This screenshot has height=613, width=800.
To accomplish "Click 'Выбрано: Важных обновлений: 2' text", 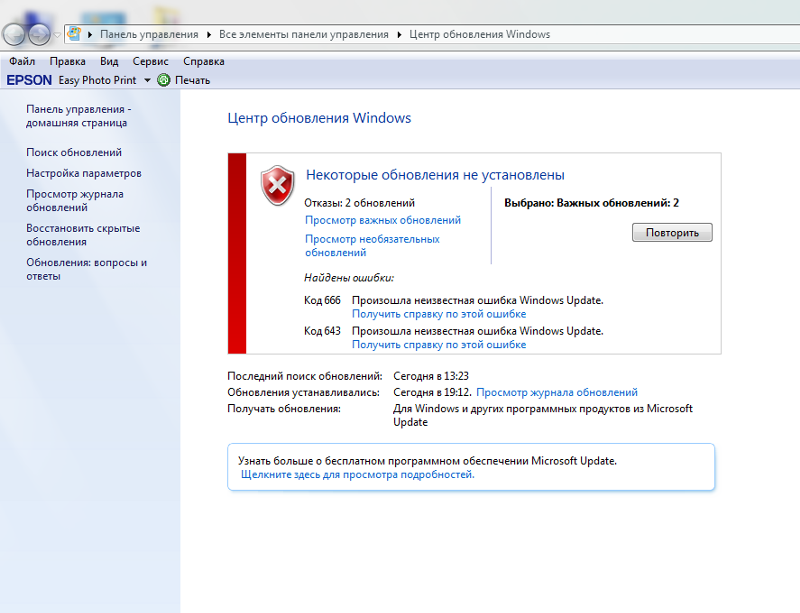I will (591, 203).
